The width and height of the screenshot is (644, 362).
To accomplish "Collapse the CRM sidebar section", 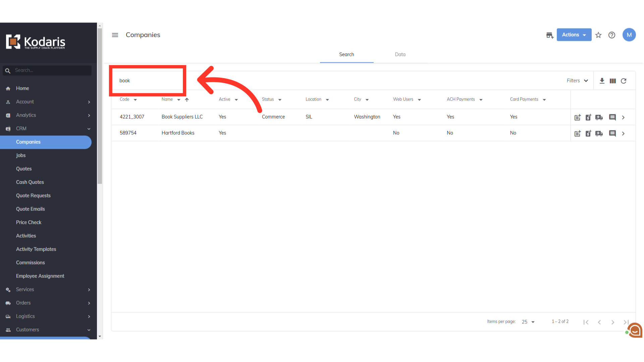I will pyautogui.click(x=89, y=129).
